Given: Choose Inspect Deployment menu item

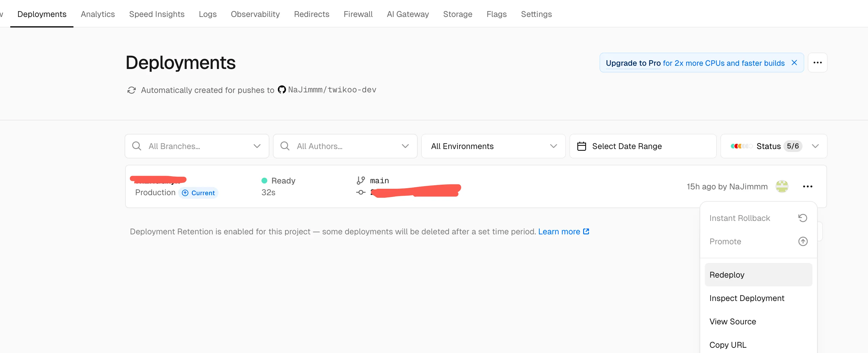Looking at the screenshot, I should pos(747,298).
